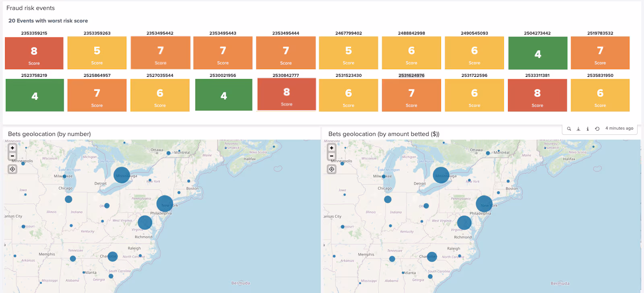This screenshot has height=293, width=644.
Task: Zoom in on the amount betted map
Action: point(332,148)
